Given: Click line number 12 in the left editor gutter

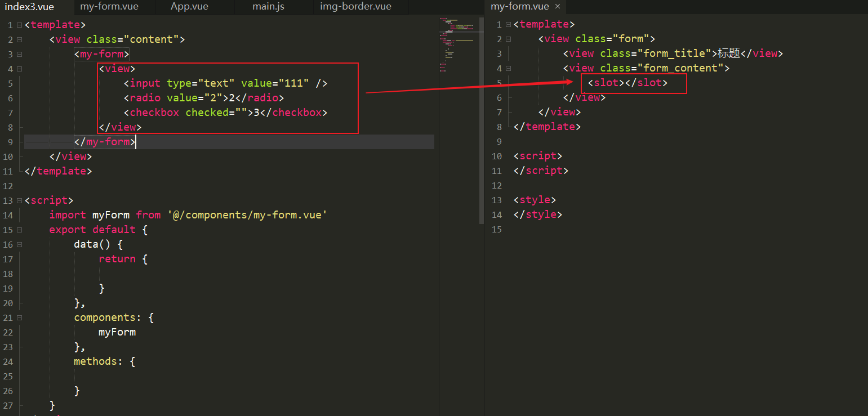Looking at the screenshot, I should point(7,186).
